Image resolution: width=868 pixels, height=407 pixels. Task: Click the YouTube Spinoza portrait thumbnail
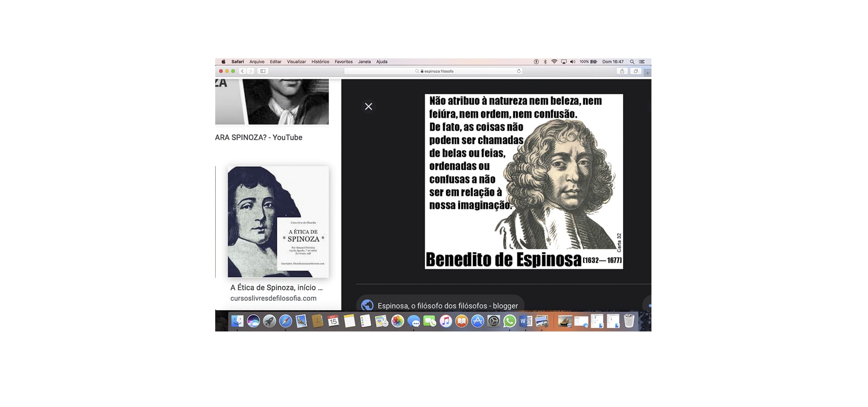(272, 102)
